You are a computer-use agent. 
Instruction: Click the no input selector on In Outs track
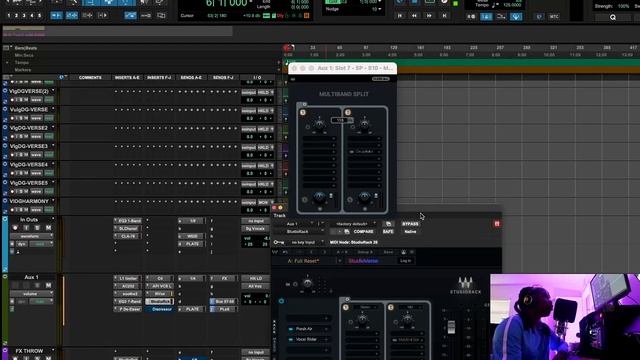click(x=256, y=221)
